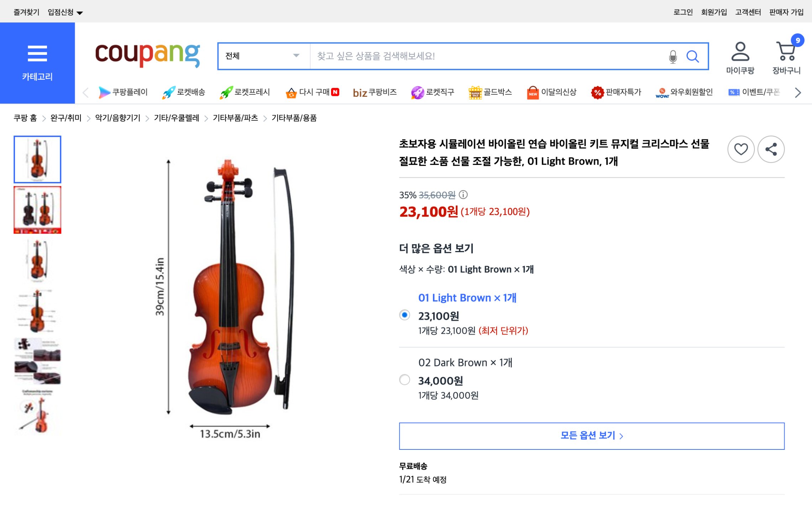The height and width of the screenshot is (505, 812).
Task: Open Rocket Fresh (로켓프레시)
Action: click(x=227, y=92)
